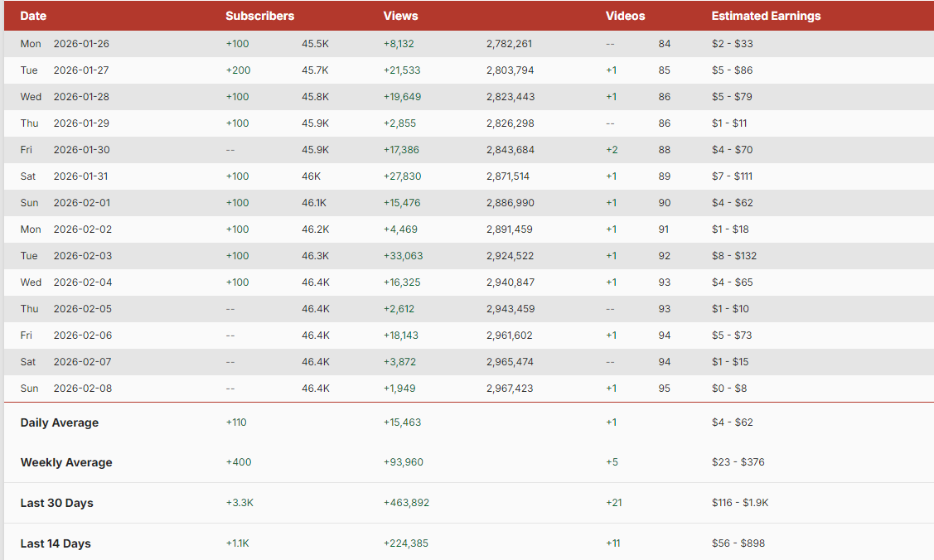Image resolution: width=934 pixels, height=560 pixels.
Task: Select date 2026-02-07 in the table
Action: [82, 362]
